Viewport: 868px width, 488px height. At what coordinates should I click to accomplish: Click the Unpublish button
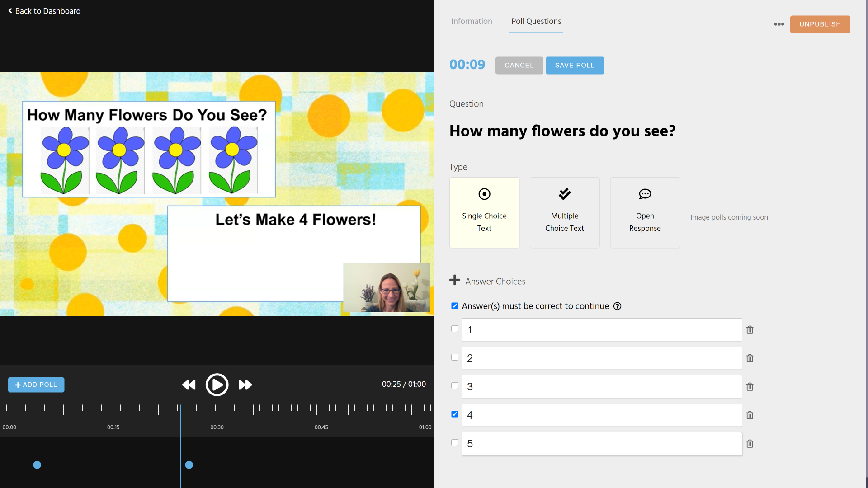[820, 24]
